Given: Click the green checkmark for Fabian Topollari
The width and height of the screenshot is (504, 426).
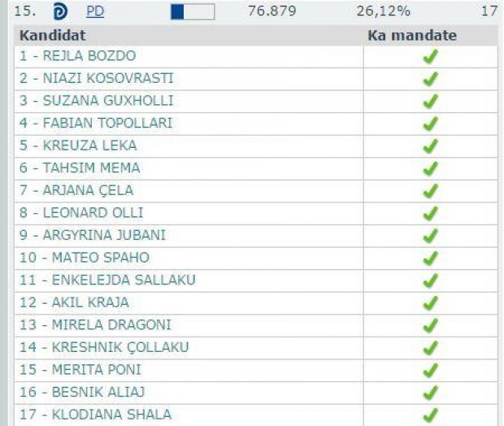Looking at the screenshot, I should pyautogui.click(x=430, y=124).
